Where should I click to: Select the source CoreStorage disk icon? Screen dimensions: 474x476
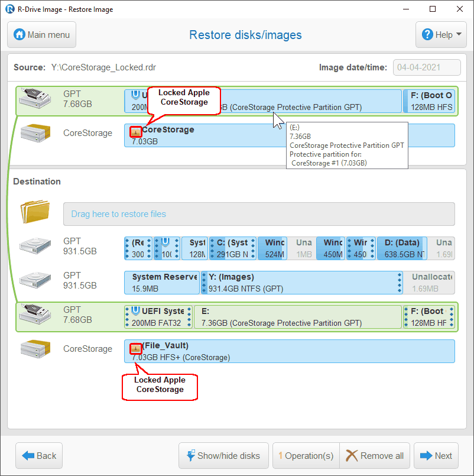35,133
